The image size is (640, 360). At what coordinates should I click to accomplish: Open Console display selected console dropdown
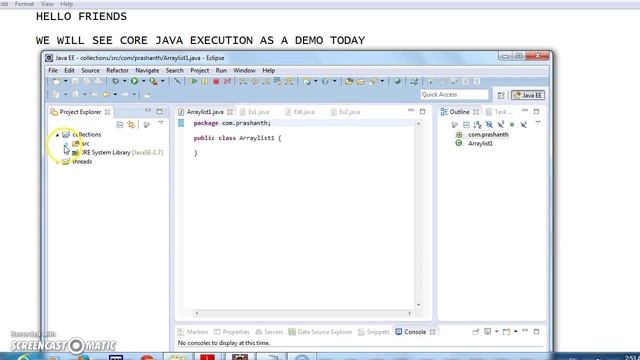[x=497, y=331]
